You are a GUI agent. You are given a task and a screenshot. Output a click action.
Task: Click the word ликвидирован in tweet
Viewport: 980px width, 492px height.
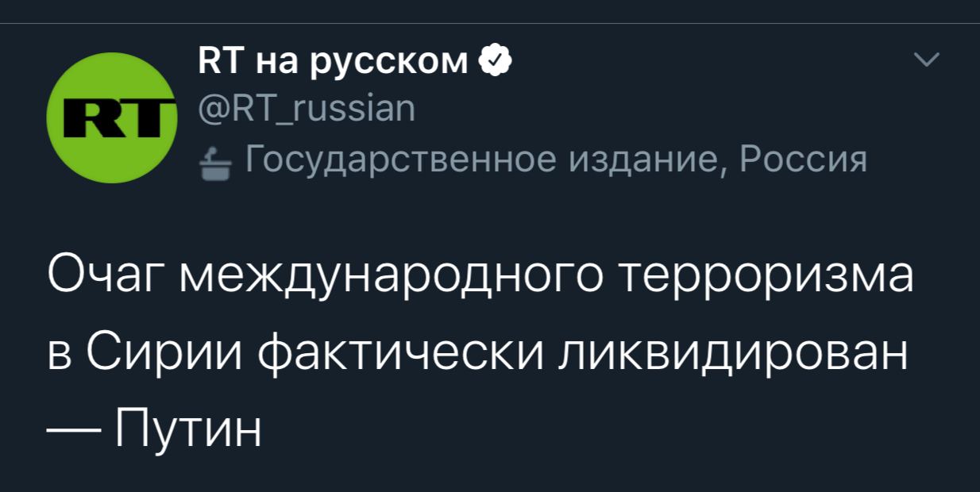(x=731, y=355)
